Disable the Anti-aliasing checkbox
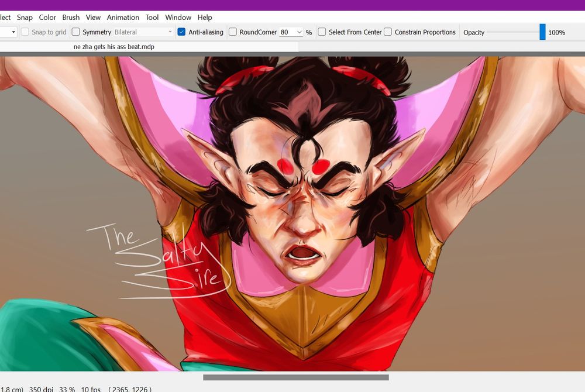The width and height of the screenshot is (585, 392). (x=181, y=32)
